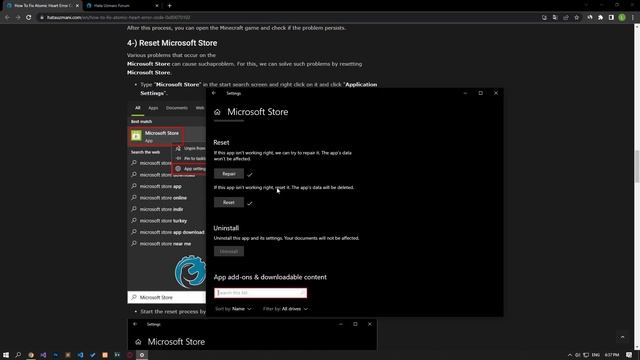The width and height of the screenshot is (640, 360).
Task: Open the Chrome extensions puzzle icon
Action: pos(600,18)
